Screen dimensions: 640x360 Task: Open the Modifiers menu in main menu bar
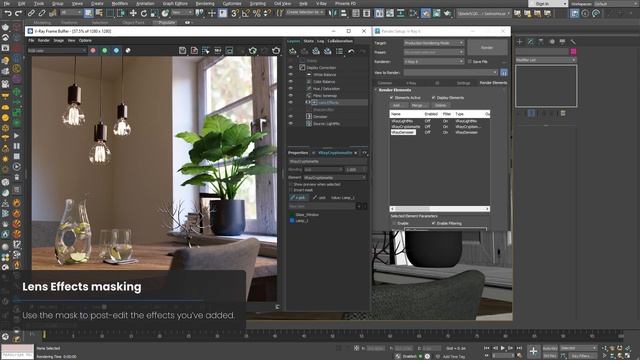(x=120, y=3)
